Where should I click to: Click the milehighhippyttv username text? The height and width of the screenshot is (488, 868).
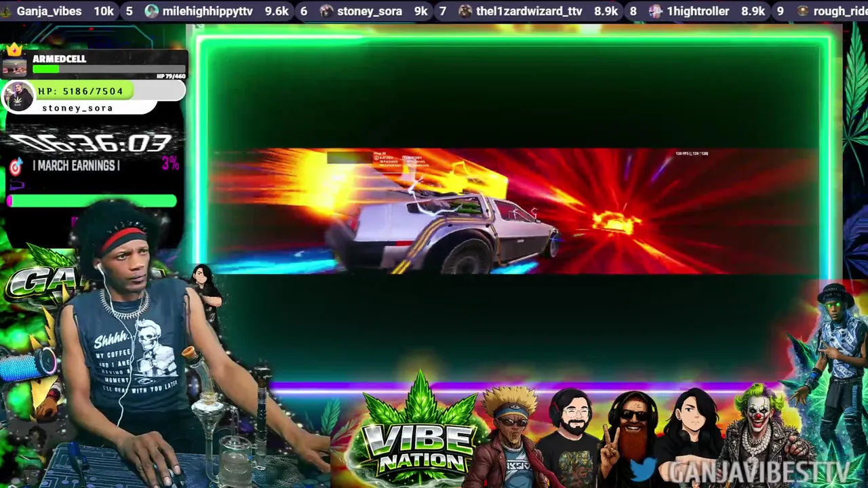(x=208, y=11)
